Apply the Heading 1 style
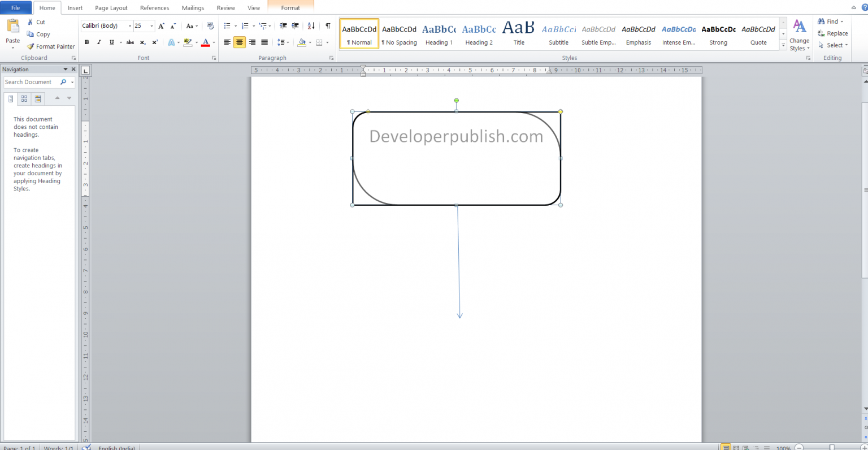Screen dimensions: 868x450 click(x=439, y=33)
